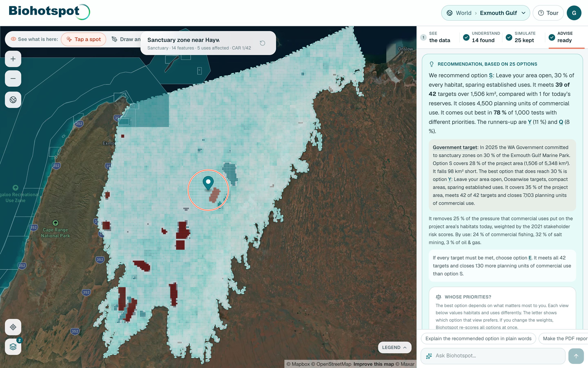This screenshot has width=588, height=368.
Task: Open the G user avatar
Action: tap(574, 13)
